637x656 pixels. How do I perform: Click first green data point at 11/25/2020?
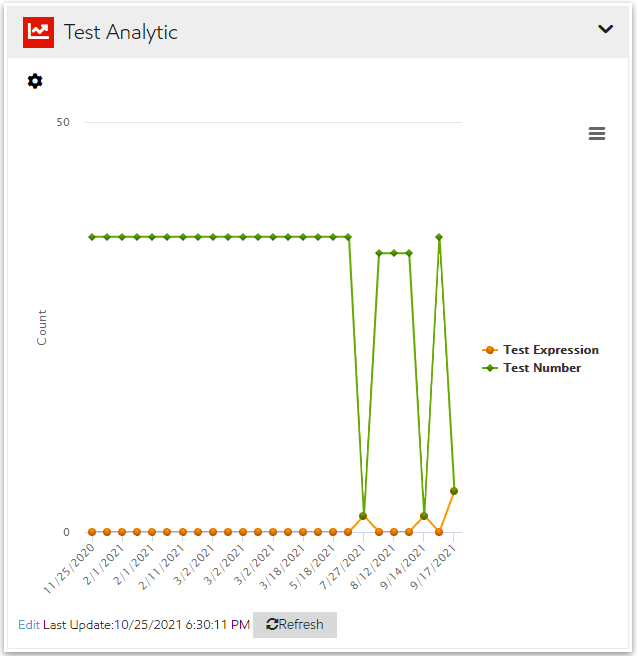tap(92, 237)
